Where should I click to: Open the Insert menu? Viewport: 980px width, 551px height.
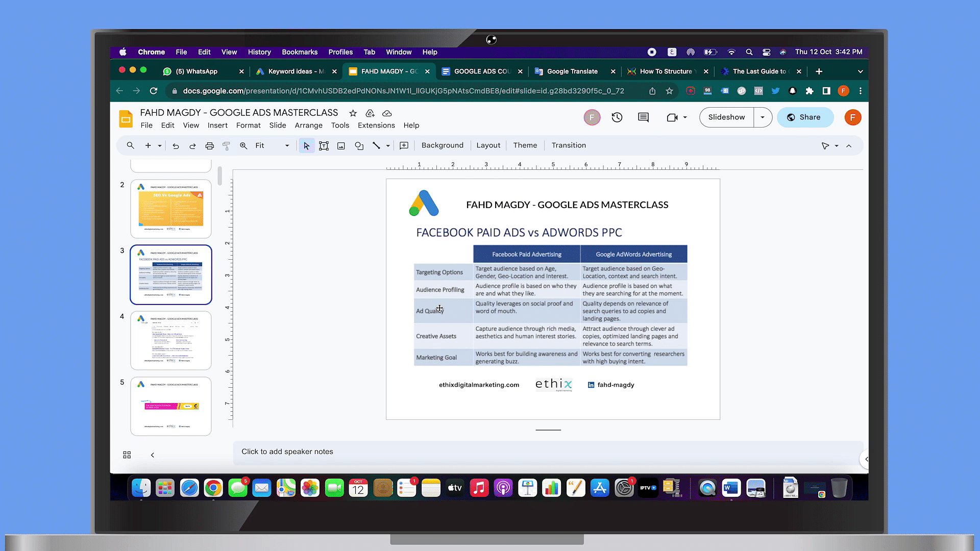[x=217, y=126]
